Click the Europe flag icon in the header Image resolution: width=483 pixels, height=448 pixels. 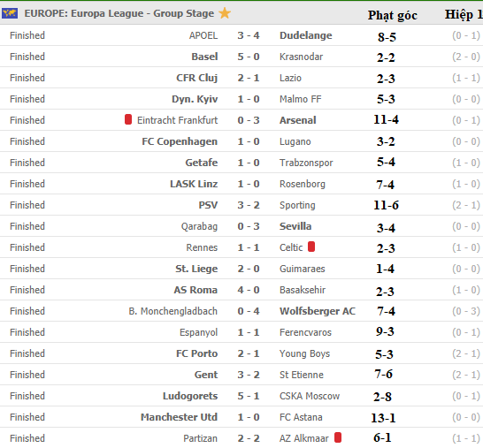tap(10, 13)
